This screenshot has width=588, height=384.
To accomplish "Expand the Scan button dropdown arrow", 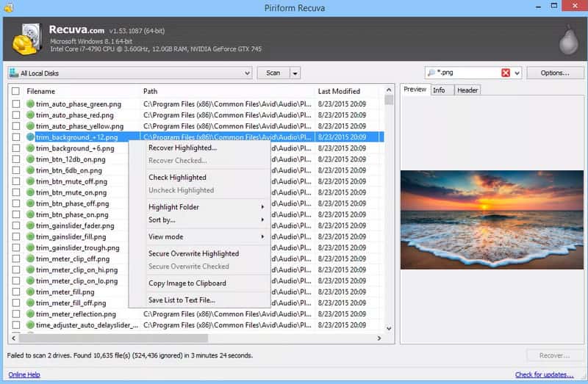I will click(295, 73).
